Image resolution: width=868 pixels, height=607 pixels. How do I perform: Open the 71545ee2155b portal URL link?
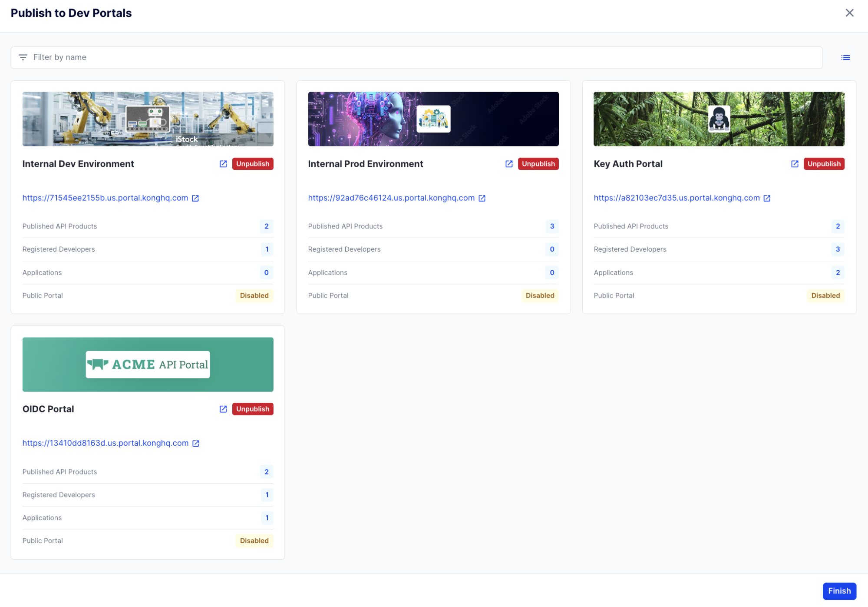pyautogui.click(x=105, y=198)
